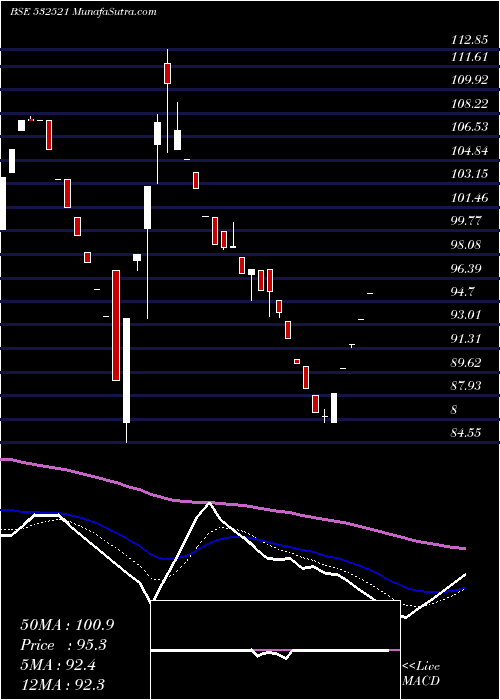Click the 106.53 price axis label

coord(470,127)
